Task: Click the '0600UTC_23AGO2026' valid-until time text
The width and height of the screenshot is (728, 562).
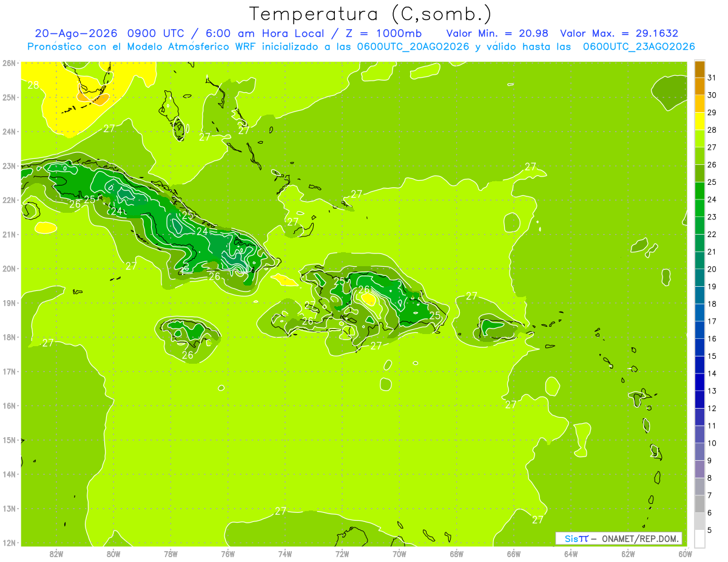Action: (639, 47)
